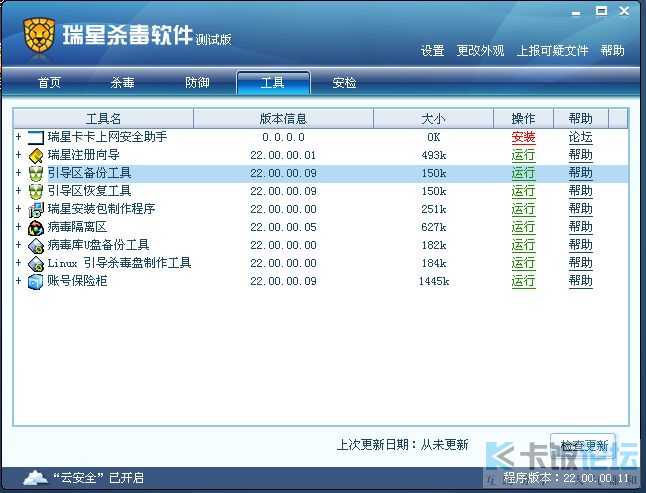Screen dimensions: 646x493
Task: Go to the 安检 tab
Action: 344,82
